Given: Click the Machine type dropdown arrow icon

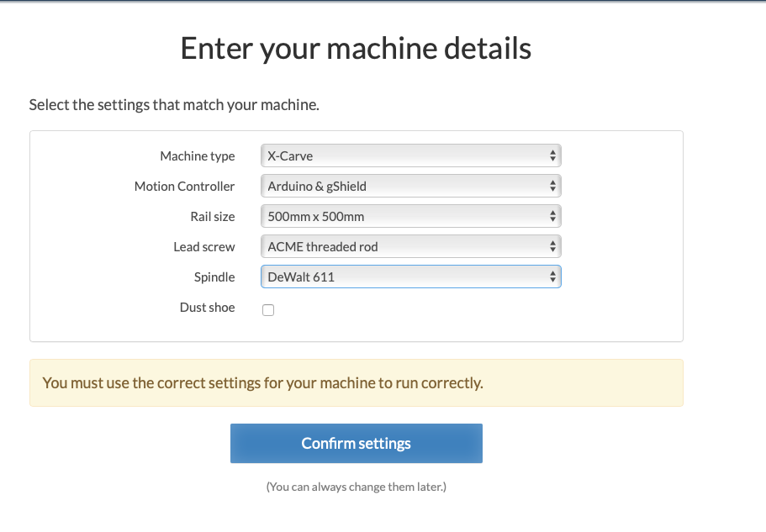Looking at the screenshot, I should (552, 155).
